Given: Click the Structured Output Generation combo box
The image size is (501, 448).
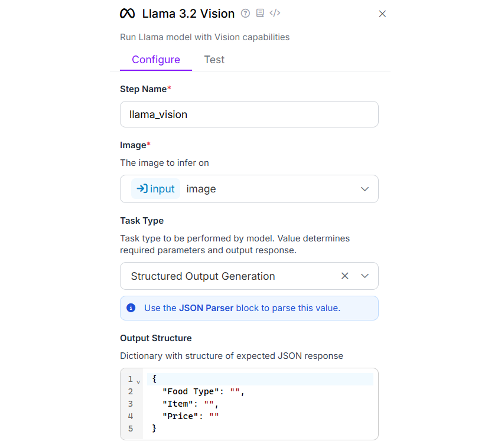Looking at the screenshot, I should point(225,276).
